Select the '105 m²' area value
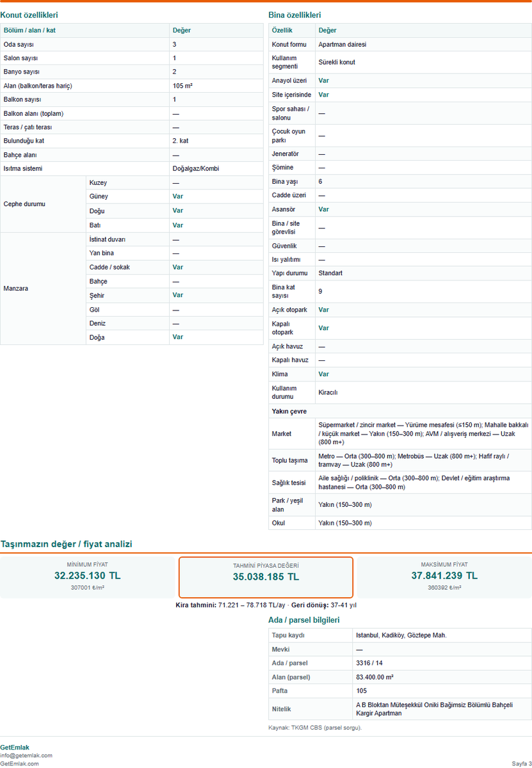The width and height of the screenshot is (532, 768). click(x=182, y=86)
